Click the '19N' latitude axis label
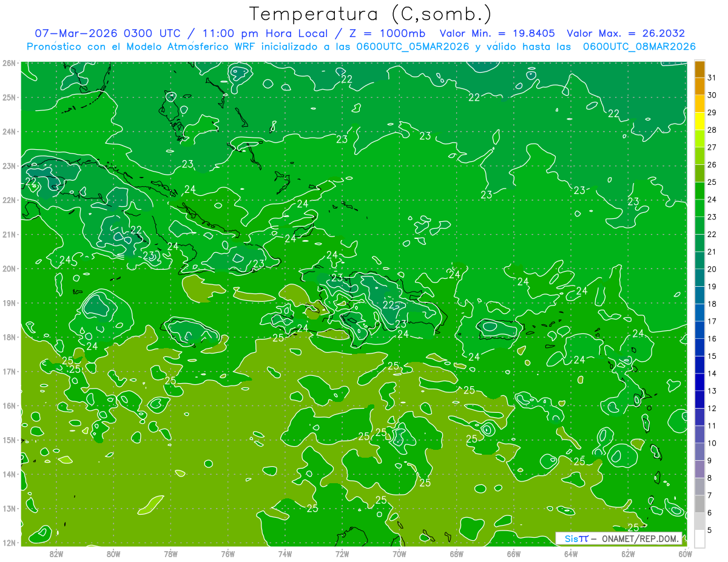 click(x=9, y=303)
